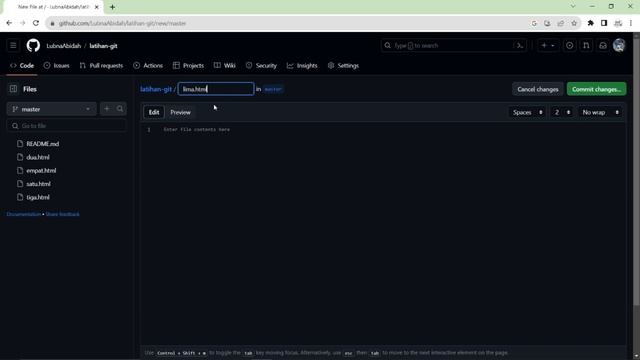Image resolution: width=640 pixels, height=360 pixels.
Task: Switch to the Projects tab
Action: 188,66
